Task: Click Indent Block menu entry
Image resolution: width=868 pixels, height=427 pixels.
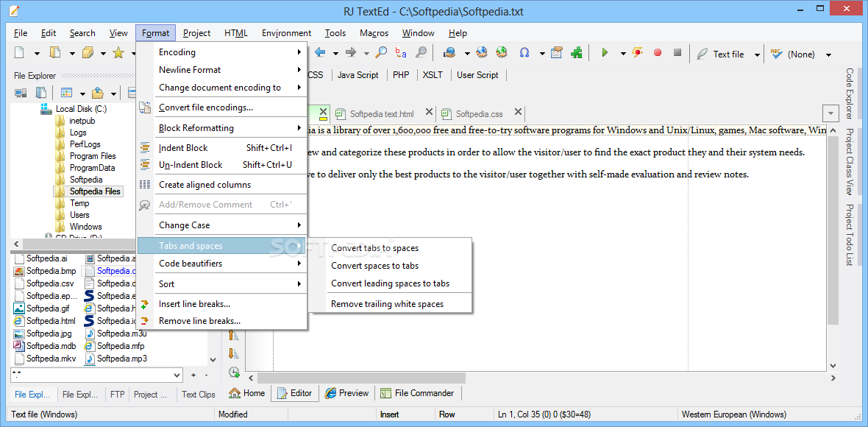Action: (x=222, y=148)
